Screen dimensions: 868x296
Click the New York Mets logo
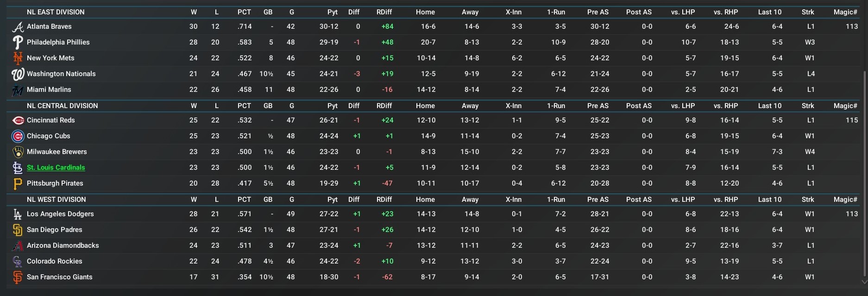18,58
